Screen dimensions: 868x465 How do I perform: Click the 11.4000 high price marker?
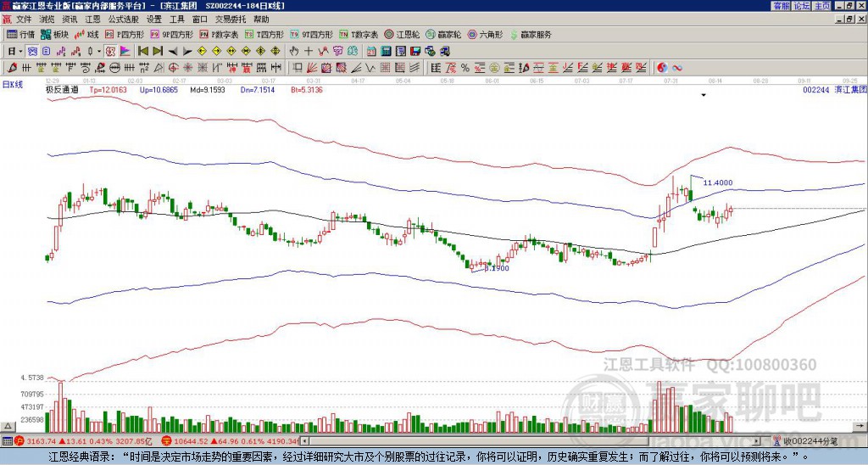(x=718, y=182)
